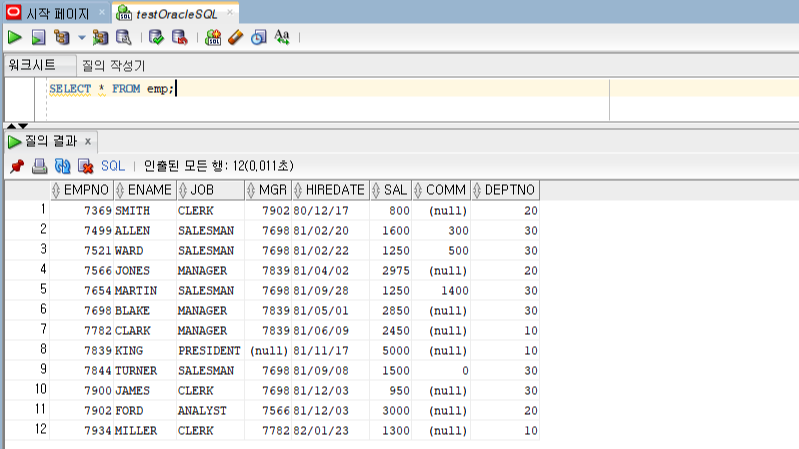Open the 워크시트 tab

tap(32, 65)
